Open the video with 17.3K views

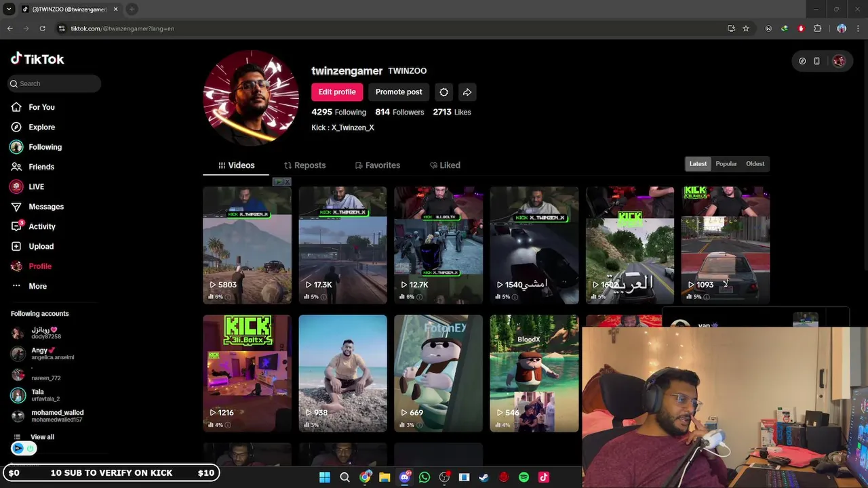[x=342, y=245]
